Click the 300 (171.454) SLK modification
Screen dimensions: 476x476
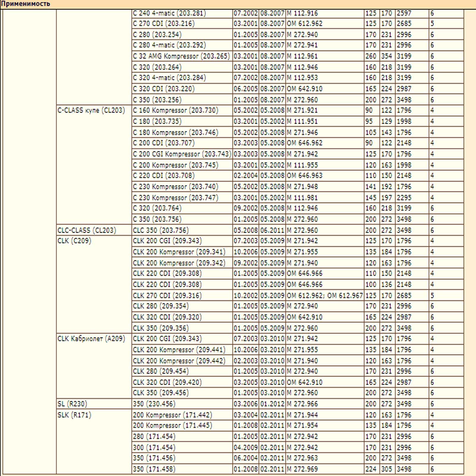coord(154,447)
